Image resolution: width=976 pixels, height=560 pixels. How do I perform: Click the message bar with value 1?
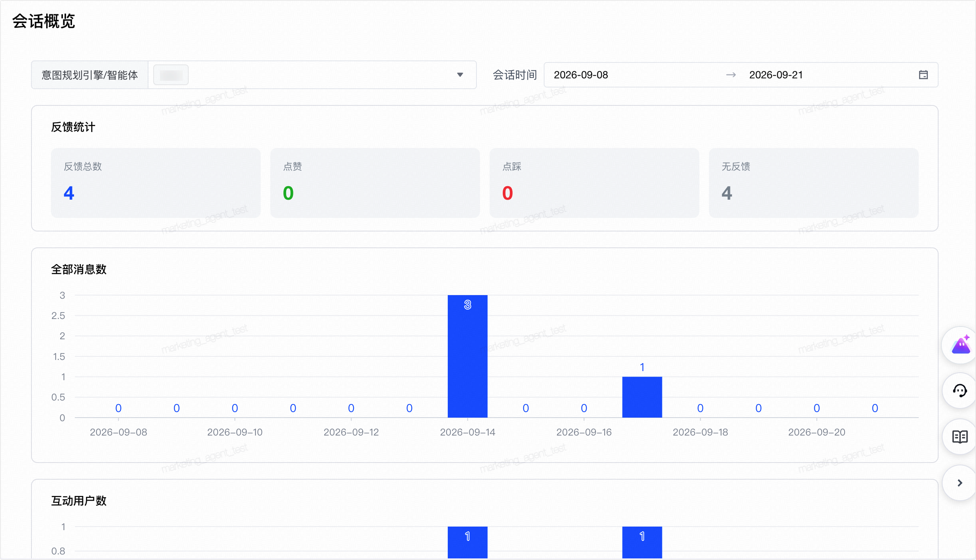(642, 397)
